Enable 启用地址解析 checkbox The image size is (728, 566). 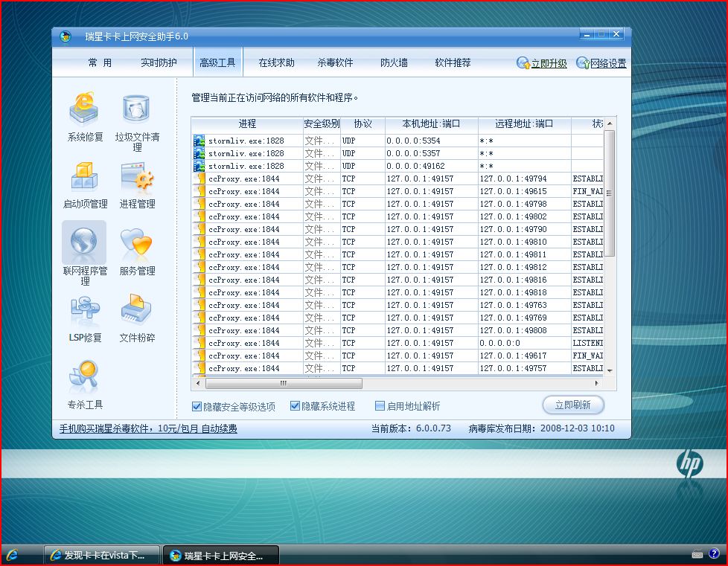pos(380,406)
